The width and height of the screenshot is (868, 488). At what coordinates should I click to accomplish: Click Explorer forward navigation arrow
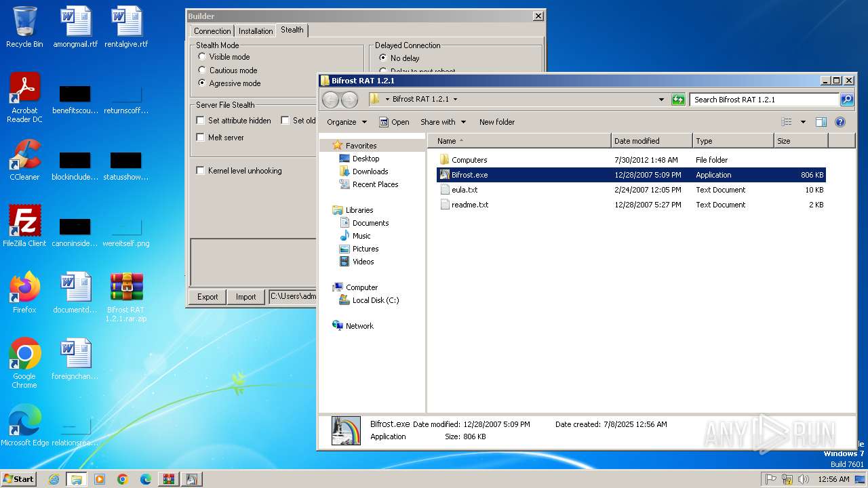point(349,100)
